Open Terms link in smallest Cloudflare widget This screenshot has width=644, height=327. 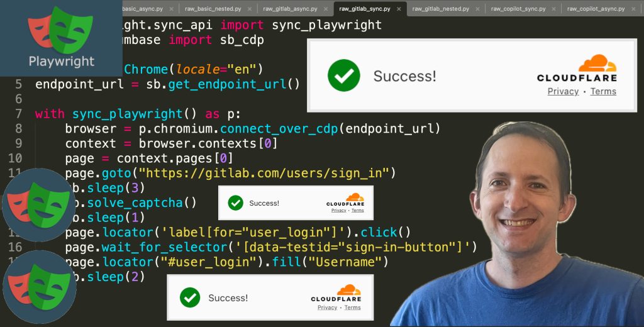coord(357,210)
